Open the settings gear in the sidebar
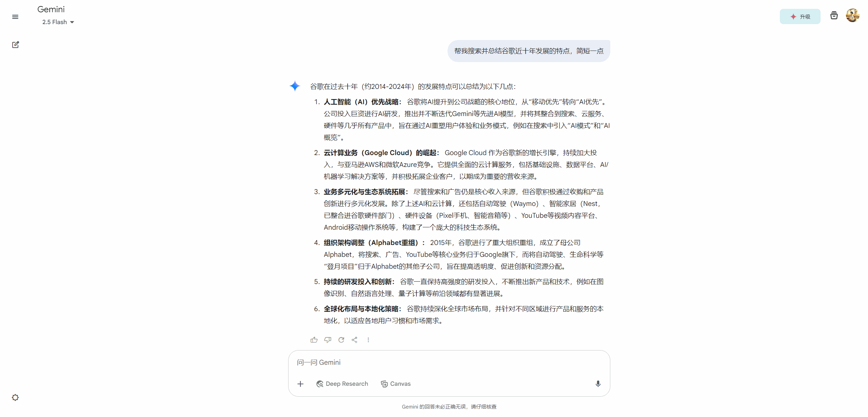 coord(15,397)
